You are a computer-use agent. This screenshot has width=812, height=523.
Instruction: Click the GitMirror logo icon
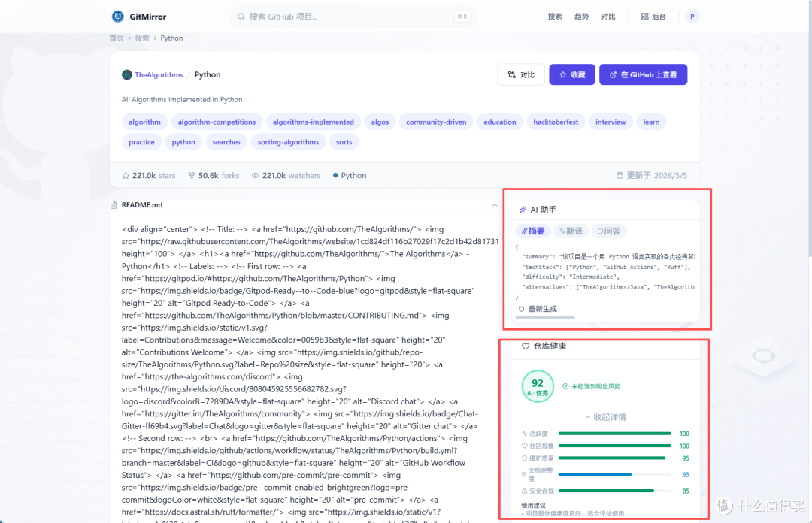tap(117, 17)
